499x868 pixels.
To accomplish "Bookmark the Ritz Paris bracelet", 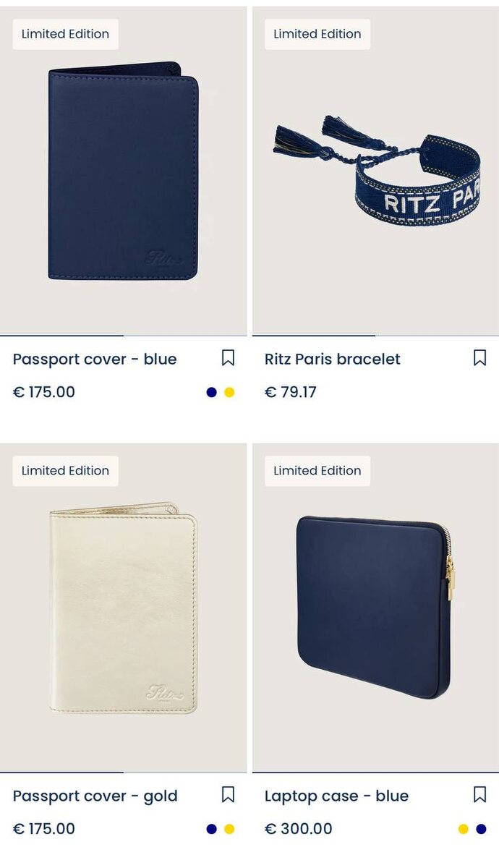I will (479, 358).
